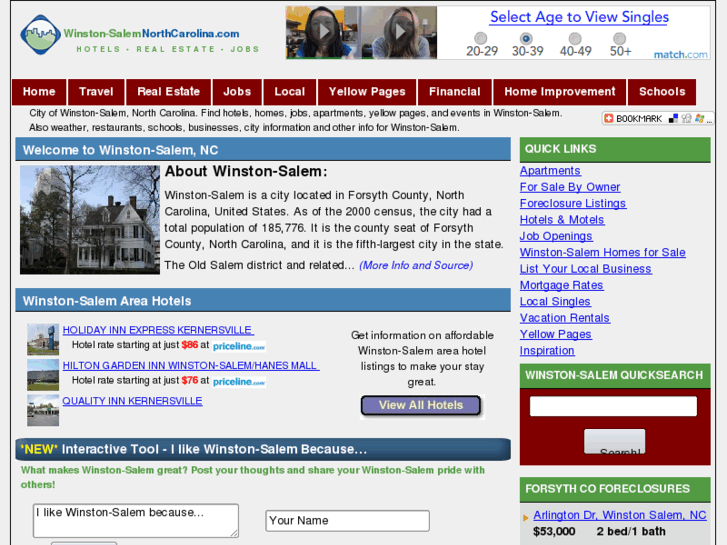
Task: Open the Local menu item
Action: click(290, 92)
